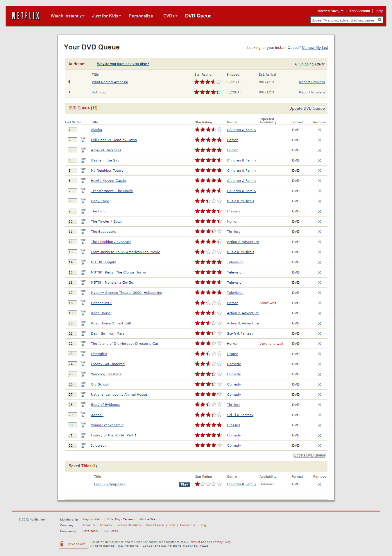This screenshot has width=392, height=556.
Task: Move Body of Evidence to top
Action: pos(83,404)
